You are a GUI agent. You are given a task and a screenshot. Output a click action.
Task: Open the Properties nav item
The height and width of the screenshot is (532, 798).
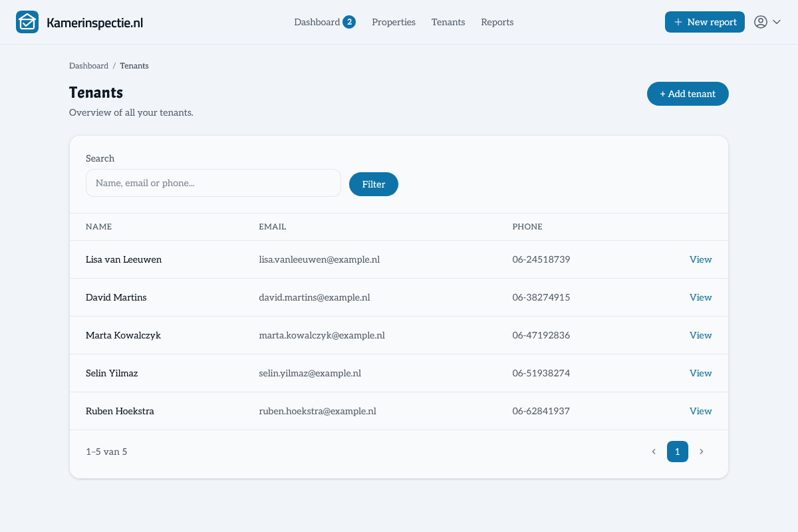click(x=394, y=22)
